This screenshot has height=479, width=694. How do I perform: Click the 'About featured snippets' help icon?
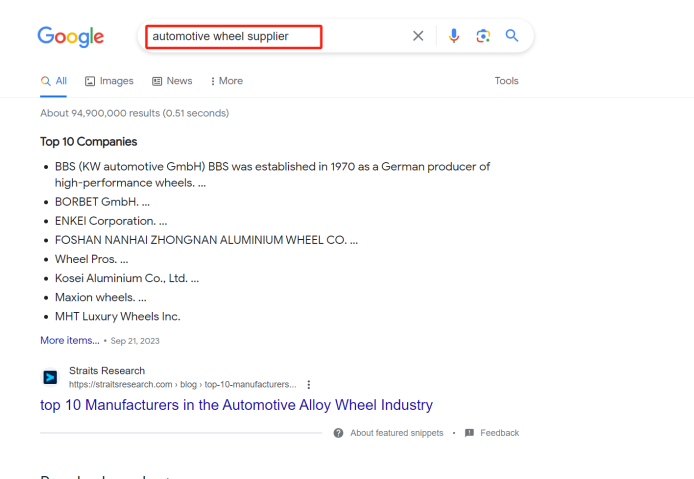click(x=338, y=433)
